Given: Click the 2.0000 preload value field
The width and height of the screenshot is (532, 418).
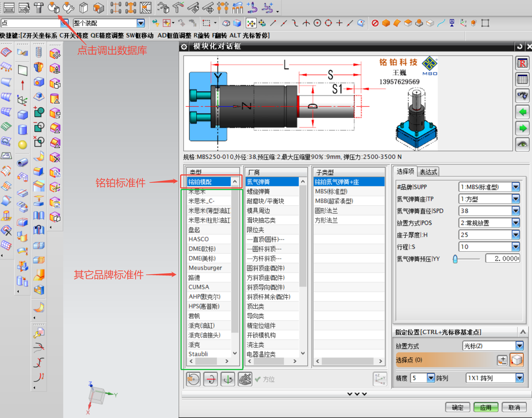Looking at the screenshot, I should coord(503,259).
